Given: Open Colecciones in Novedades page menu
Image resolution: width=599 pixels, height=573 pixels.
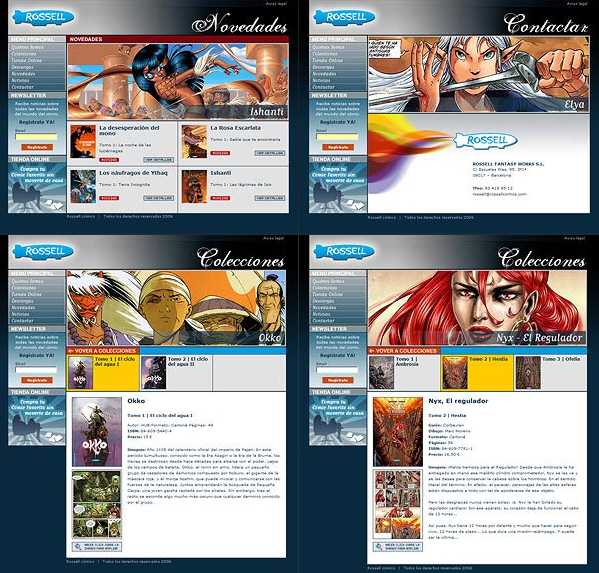Looking at the screenshot, I should [x=24, y=54].
